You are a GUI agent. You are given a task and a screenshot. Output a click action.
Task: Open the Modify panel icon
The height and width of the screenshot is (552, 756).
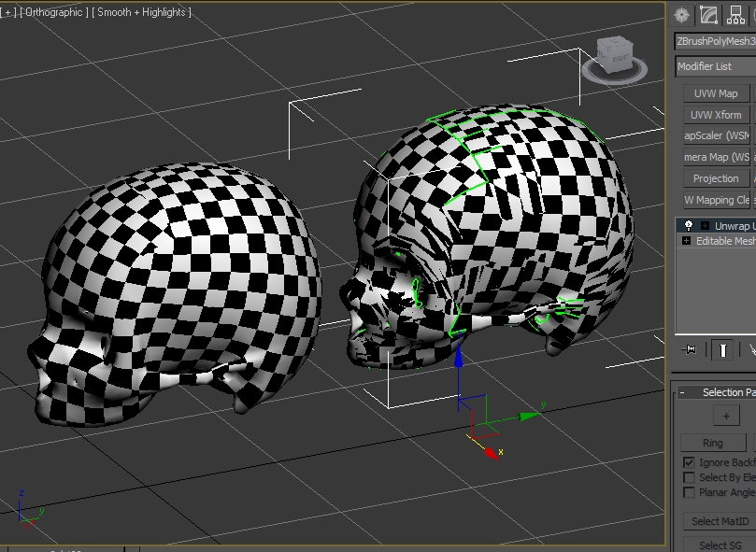pos(708,14)
